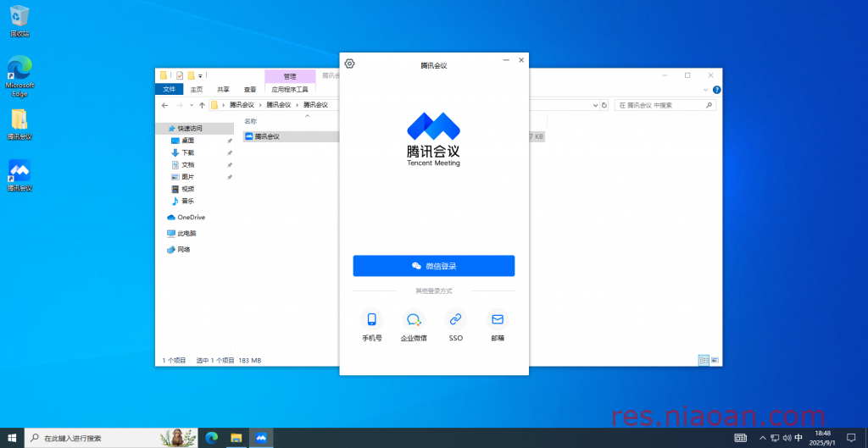
Task: Maximize the File Explorer window
Action: coord(687,75)
